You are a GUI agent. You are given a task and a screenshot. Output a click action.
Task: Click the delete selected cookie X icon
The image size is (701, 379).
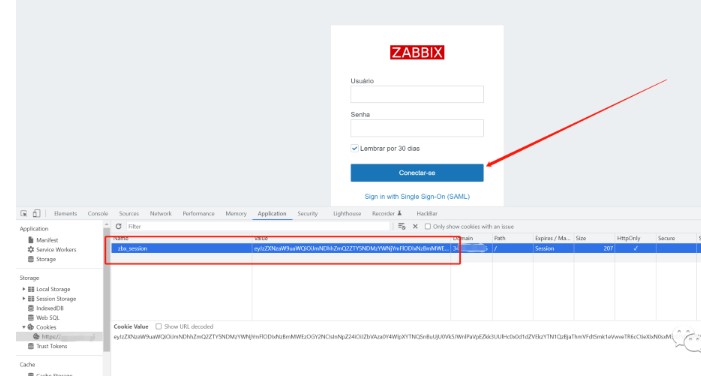tap(415, 227)
